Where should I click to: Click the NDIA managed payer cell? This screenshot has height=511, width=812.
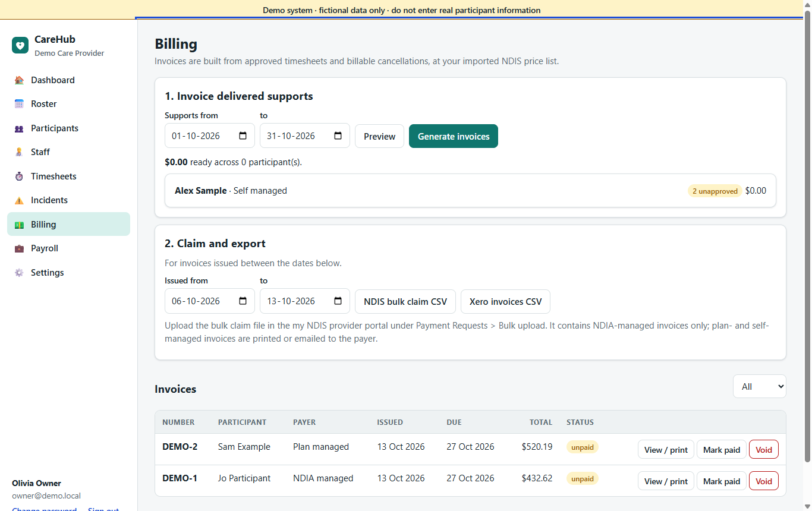pyautogui.click(x=323, y=478)
